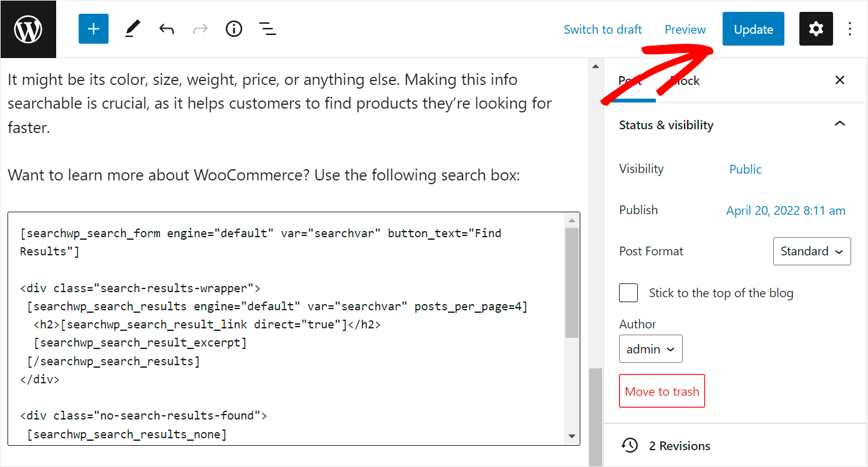This screenshot has height=467, width=868.
Task: Open the three-dot Options menu
Action: pos(850,29)
